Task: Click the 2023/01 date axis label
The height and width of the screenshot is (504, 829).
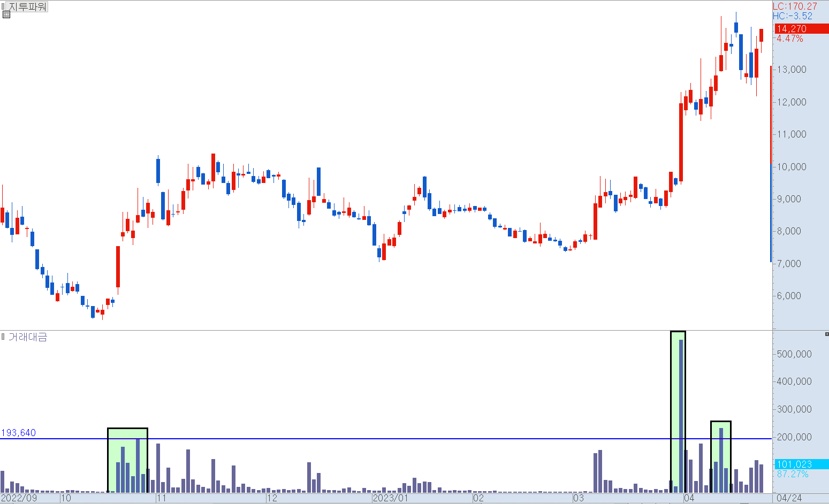Action: [x=390, y=499]
